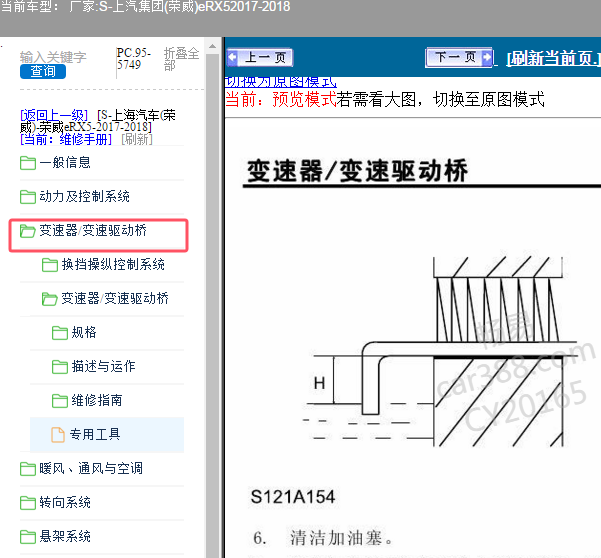The image size is (601, 558).
Task: Expand the 维修指南 folder
Action: coord(97,401)
